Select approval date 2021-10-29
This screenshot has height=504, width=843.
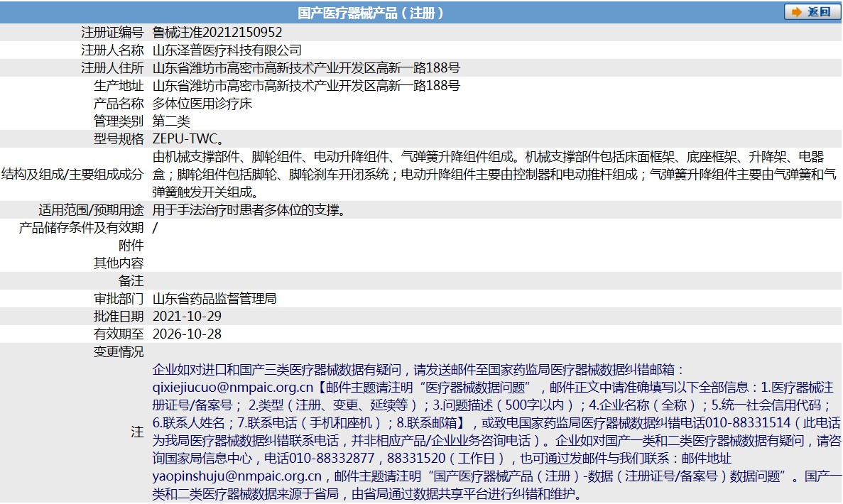[x=187, y=316]
